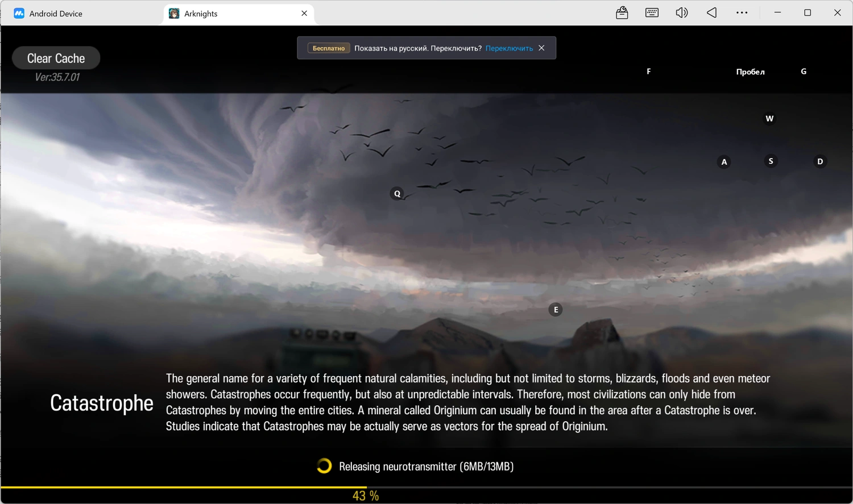
Task: Click the W key mapping marker
Action: [769, 119]
